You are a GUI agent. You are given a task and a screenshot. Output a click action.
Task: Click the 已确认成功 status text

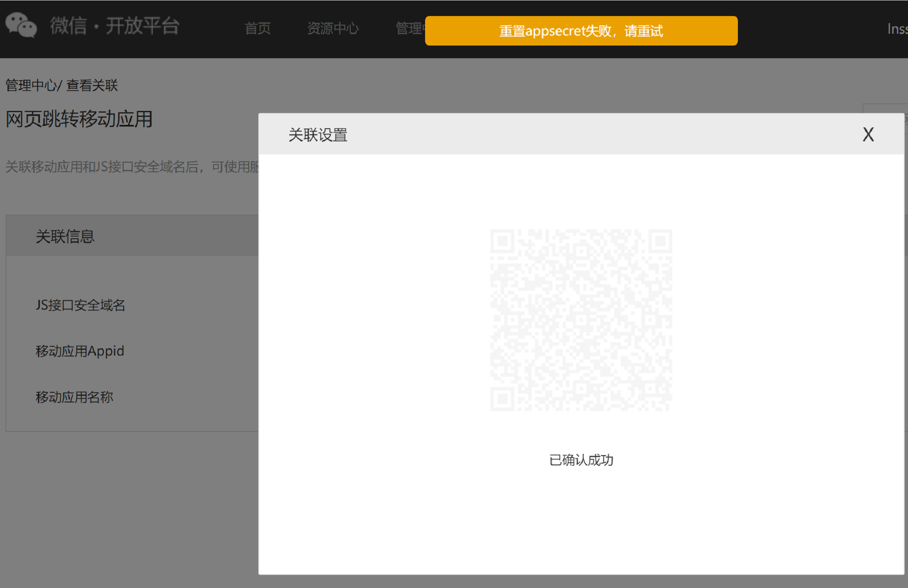[581, 460]
